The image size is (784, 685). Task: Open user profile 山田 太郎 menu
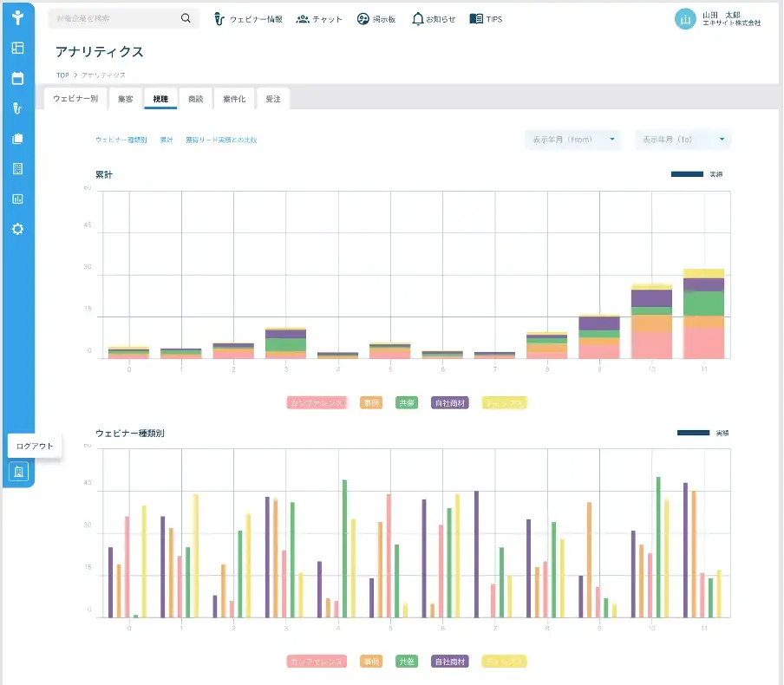[x=717, y=19]
